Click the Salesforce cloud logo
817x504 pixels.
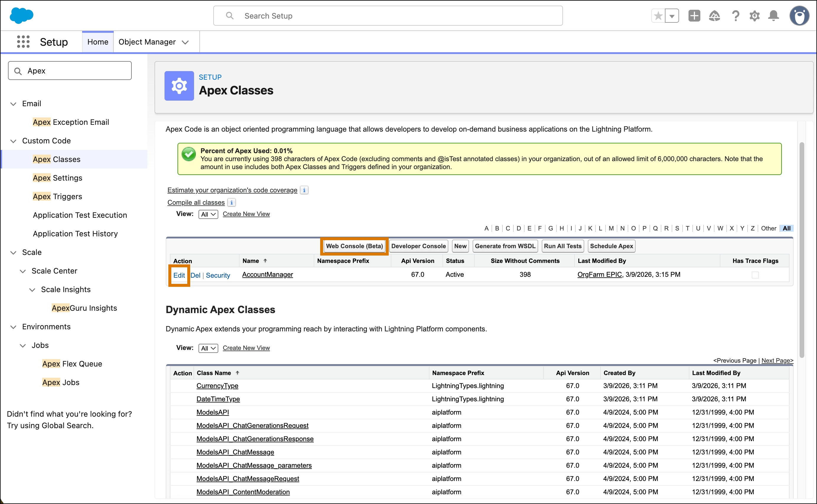click(x=21, y=16)
